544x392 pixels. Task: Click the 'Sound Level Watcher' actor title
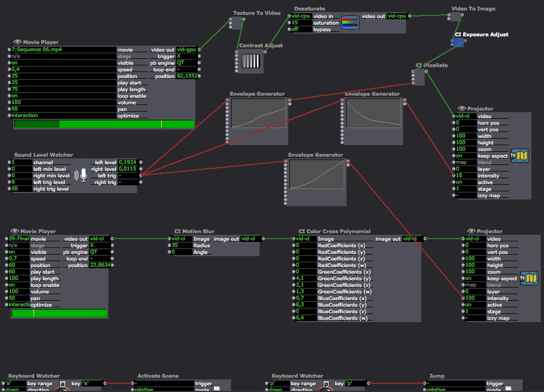(43, 155)
